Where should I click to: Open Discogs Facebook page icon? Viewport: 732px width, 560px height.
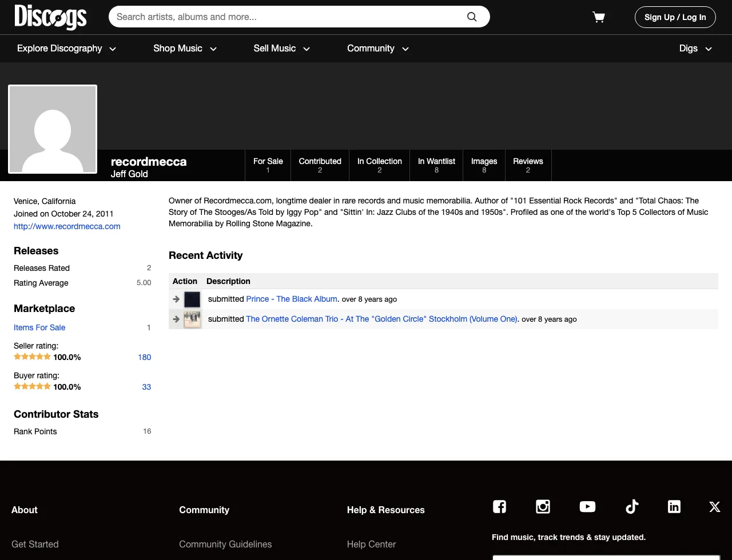(x=499, y=506)
